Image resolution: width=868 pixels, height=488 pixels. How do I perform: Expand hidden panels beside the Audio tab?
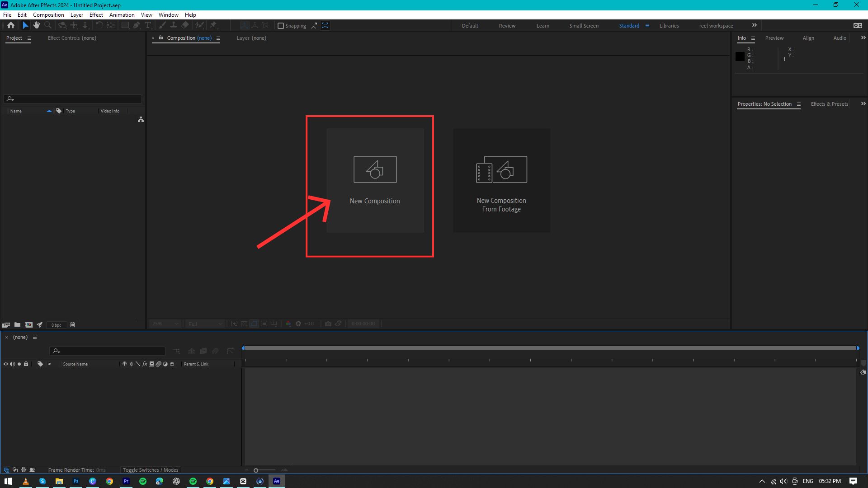(x=863, y=38)
